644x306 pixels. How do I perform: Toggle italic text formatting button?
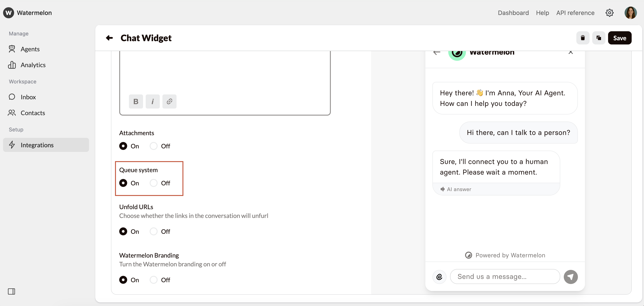tap(153, 101)
